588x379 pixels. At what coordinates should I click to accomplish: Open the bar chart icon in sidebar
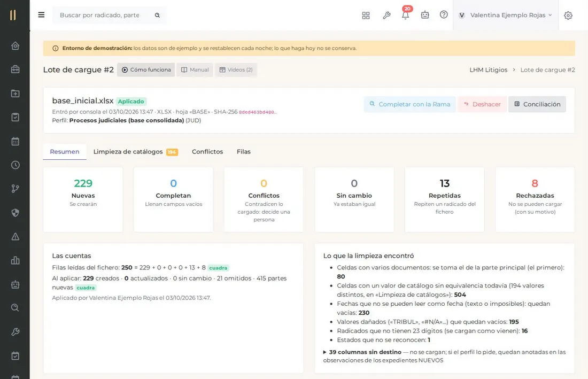15,260
